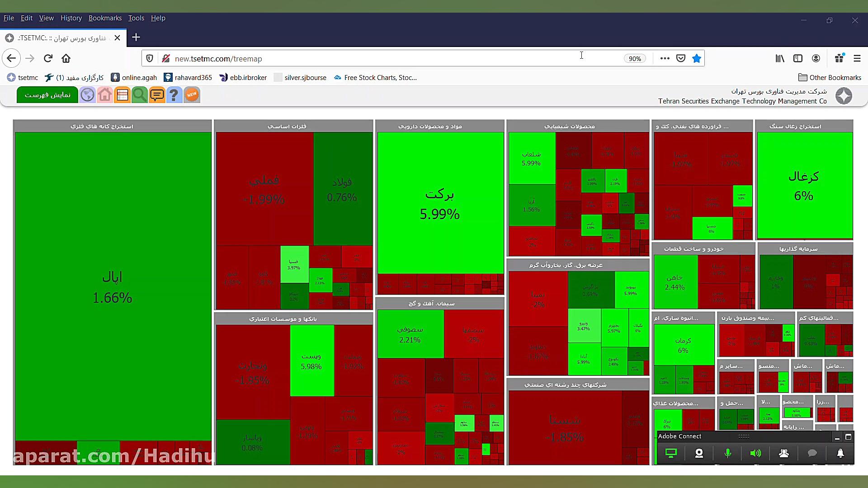Click the green نمایش فهرست button
This screenshot has width=868, height=488.
pos(47,95)
